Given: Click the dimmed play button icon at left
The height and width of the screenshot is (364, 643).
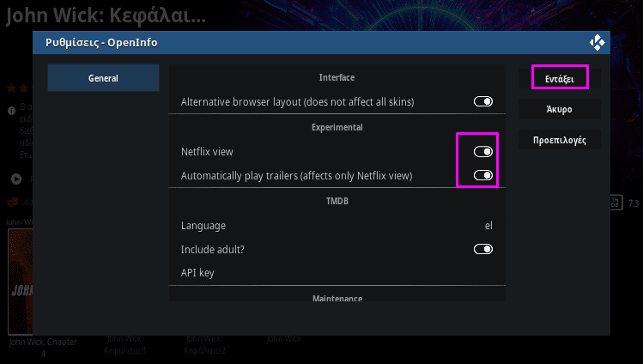Looking at the screenshot, I should 16,179.
